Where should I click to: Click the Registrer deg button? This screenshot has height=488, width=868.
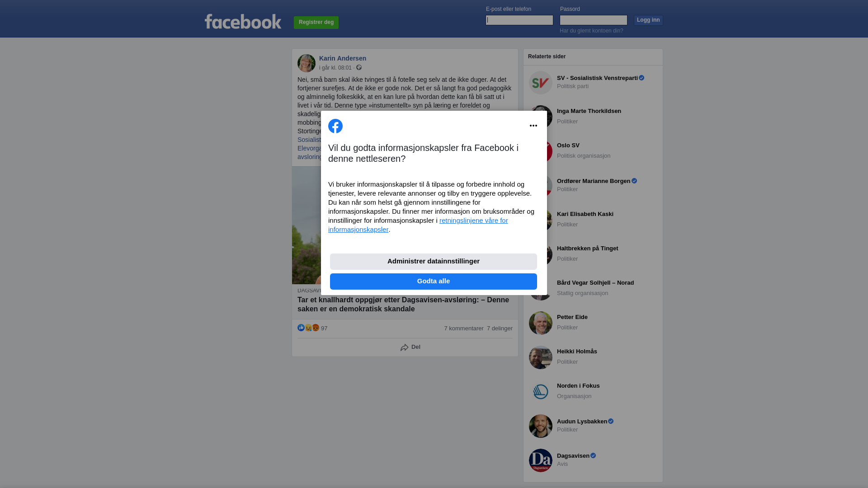[x=316, y=23]
